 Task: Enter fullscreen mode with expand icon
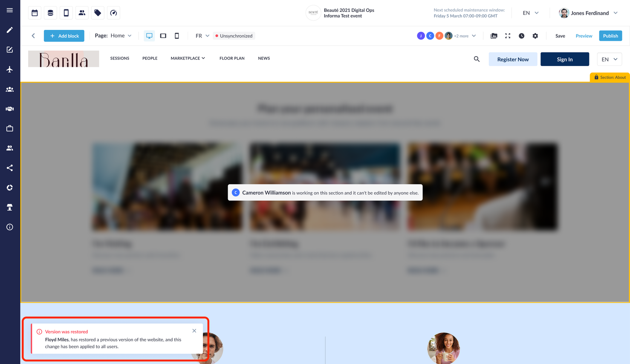click(508, 36)
